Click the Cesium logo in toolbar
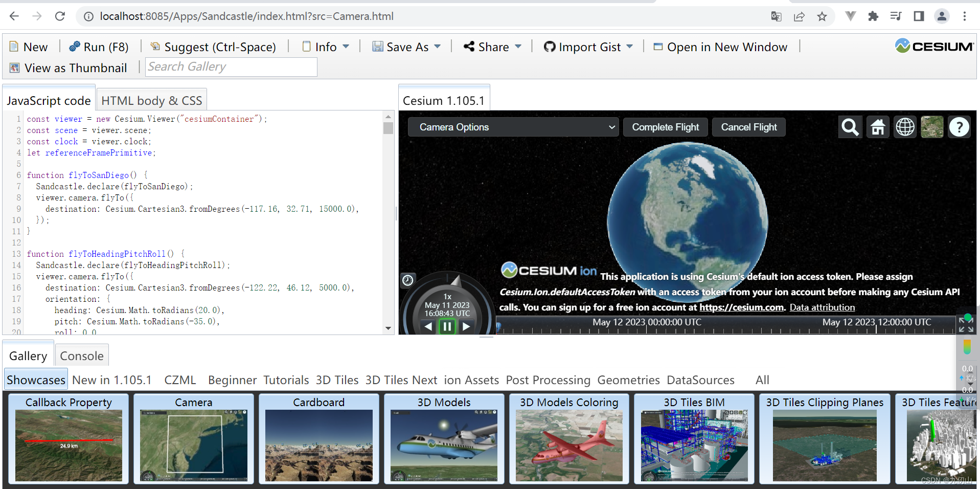 [934, 46]
